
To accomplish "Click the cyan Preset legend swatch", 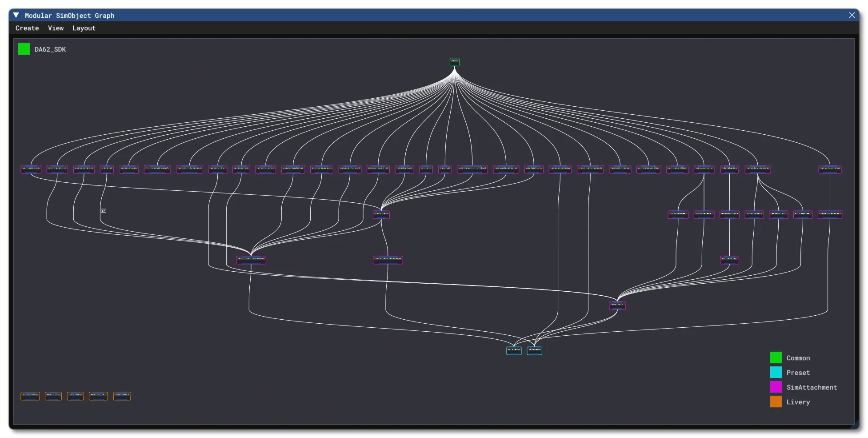I will click(x=776, y=372).
